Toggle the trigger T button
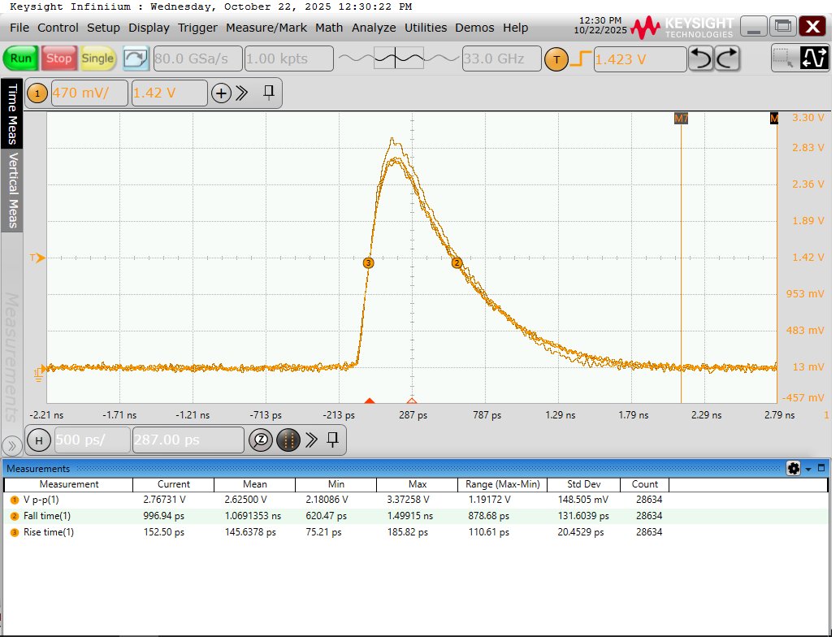The width and height of the screenshot is (840, 637). tap(556, 59)
